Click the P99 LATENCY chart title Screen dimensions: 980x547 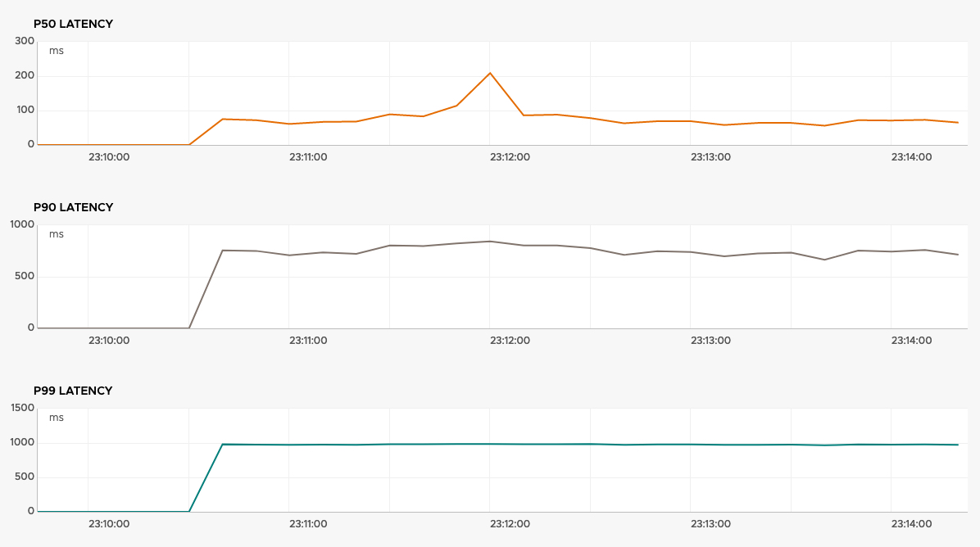click(x=73, y=391)
